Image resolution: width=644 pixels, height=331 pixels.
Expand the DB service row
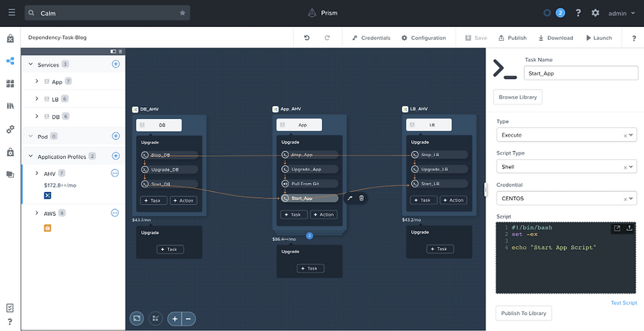[x=37, y=116]
